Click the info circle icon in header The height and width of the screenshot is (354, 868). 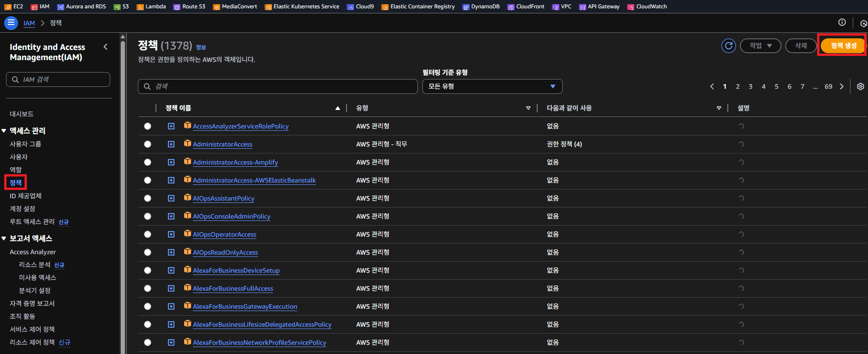(x=842, y=22)
